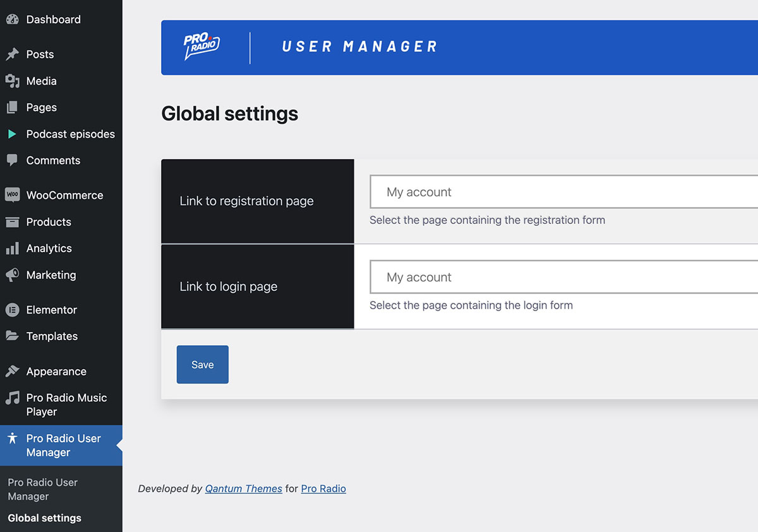The width and height of the screenshot is (758, 532).
Task: Click the Pro Radio User Manager person icon
Action: [x=12, y=439]
